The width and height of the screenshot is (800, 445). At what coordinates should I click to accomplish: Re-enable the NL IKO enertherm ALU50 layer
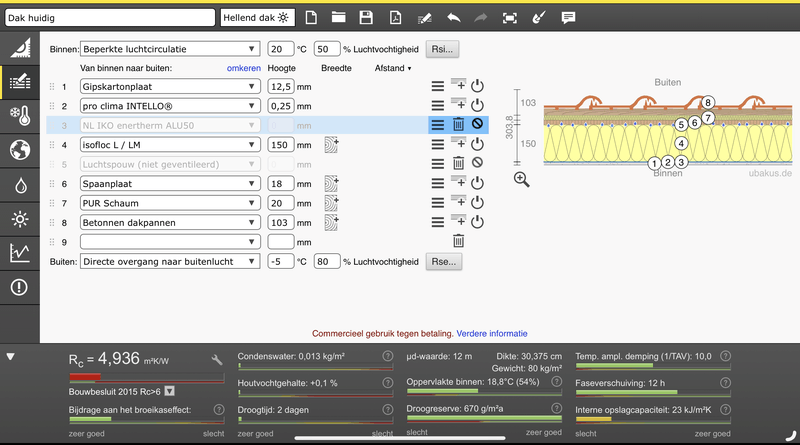pos(477,123)
